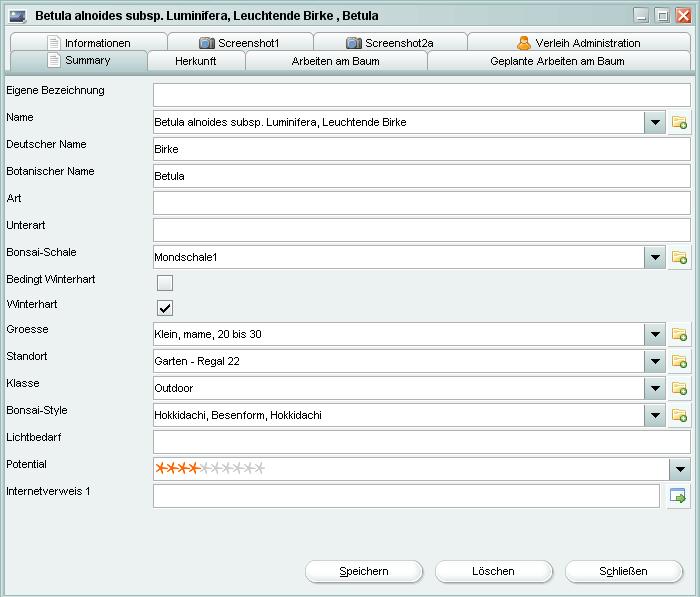Click the Potential star rating bar
This screenshot has width=700, height=597.
click(x=210, y=468)
